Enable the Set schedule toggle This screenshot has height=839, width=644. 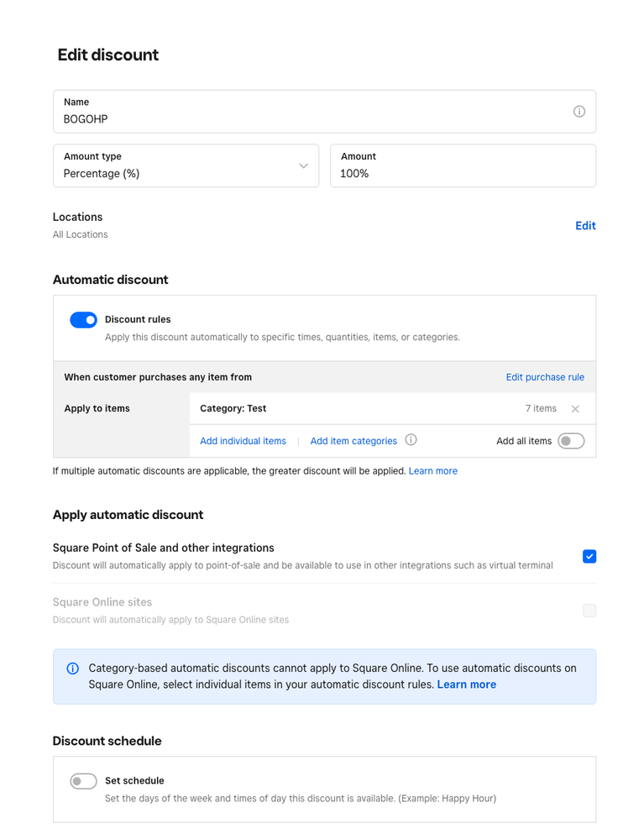83,781
